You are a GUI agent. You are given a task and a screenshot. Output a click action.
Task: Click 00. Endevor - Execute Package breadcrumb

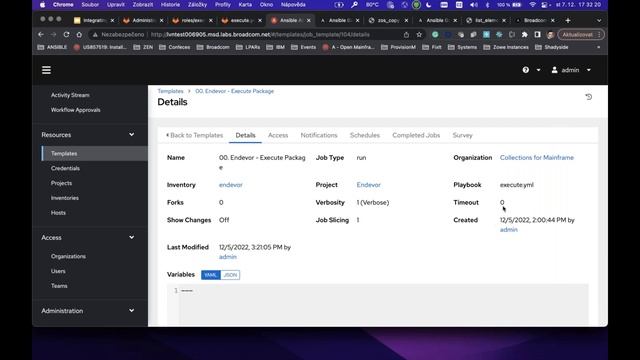[234, 91]
